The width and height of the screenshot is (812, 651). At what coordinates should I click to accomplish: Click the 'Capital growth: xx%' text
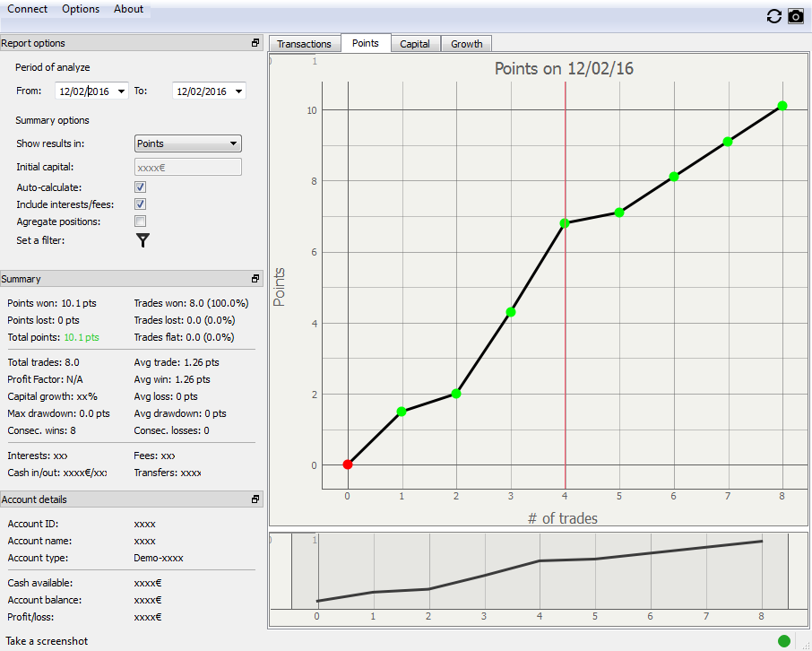click(52, 396)
